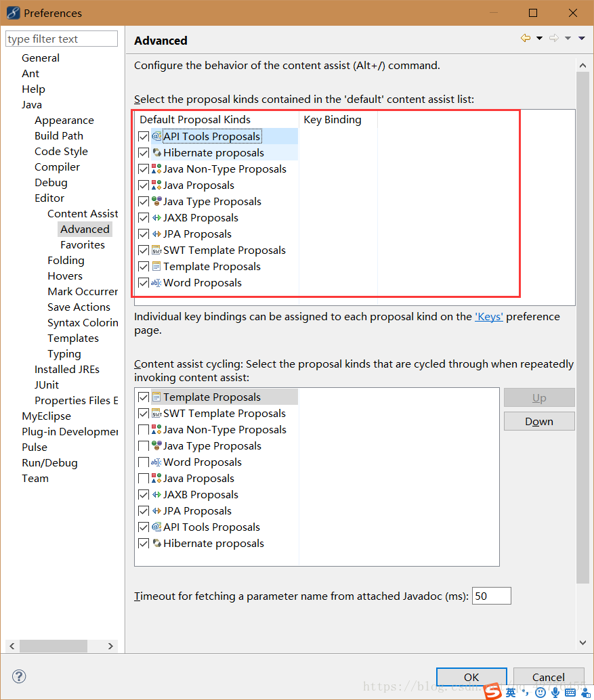Uncheck Word Proposals in default list
594x700 pixels.
(144, 283)
